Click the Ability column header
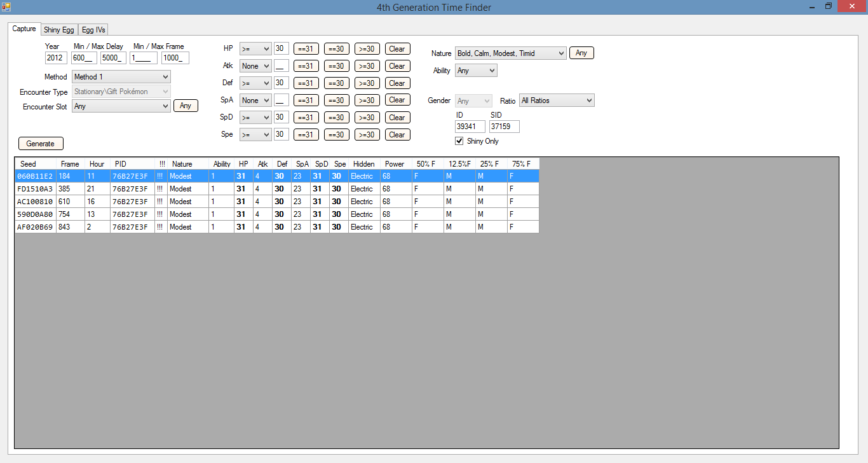 (221, 164)
